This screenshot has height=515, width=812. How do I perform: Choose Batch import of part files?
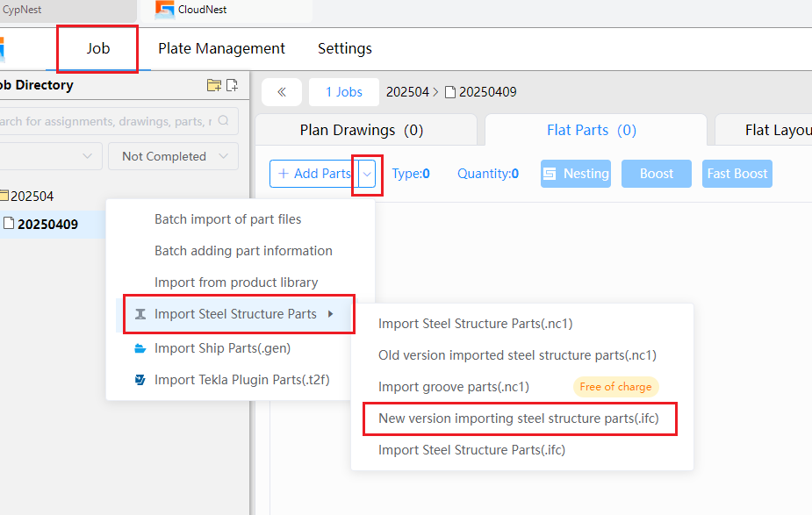tap(228, 219)
